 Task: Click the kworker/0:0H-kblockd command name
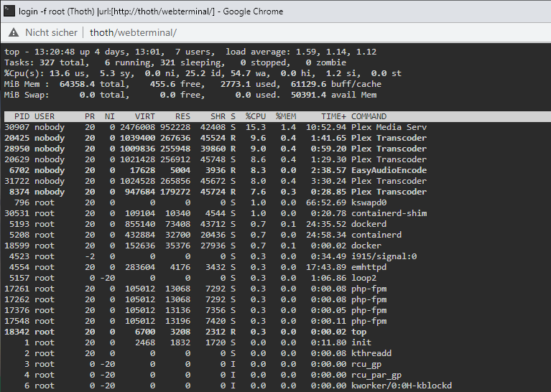click(402, 386)
